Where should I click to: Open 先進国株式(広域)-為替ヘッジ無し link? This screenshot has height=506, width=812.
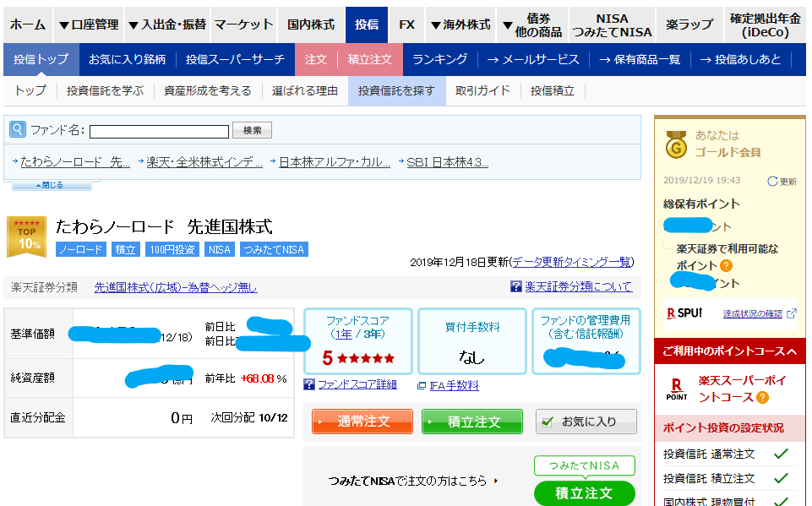coord(176,287)
